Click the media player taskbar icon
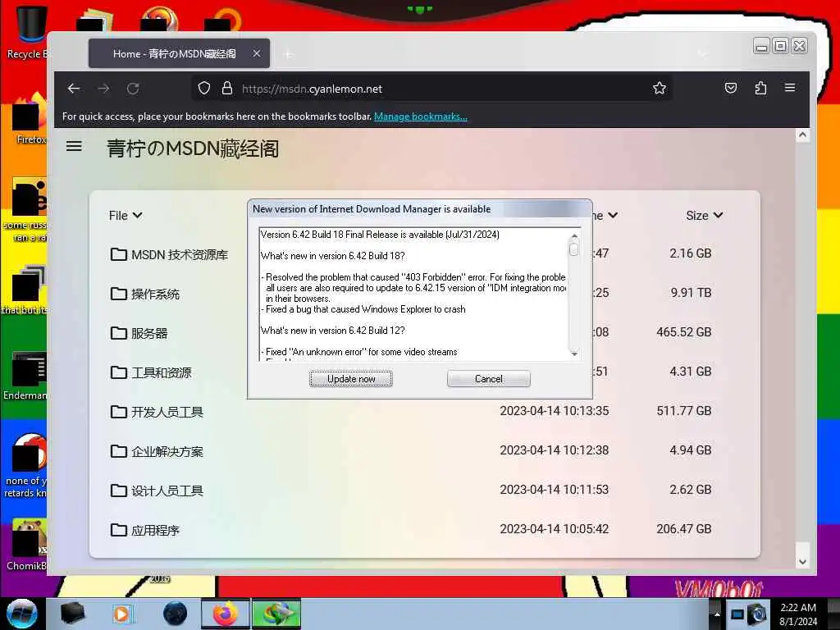 pos(122,614)
